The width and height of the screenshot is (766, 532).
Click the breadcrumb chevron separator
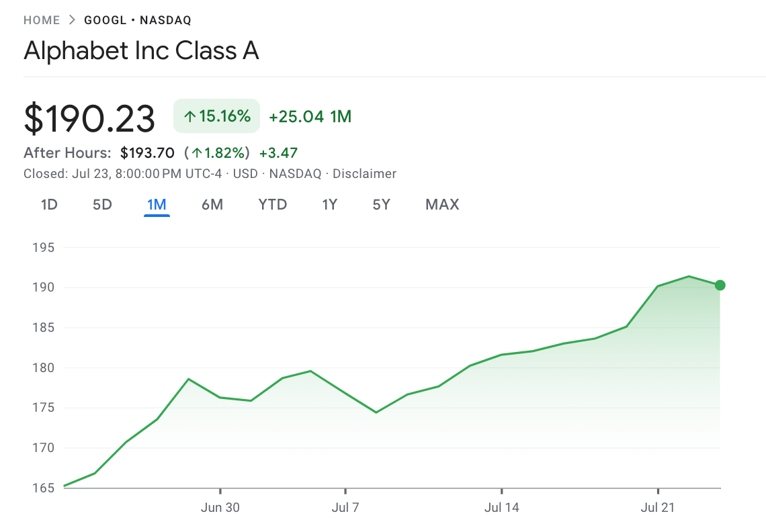73,20
